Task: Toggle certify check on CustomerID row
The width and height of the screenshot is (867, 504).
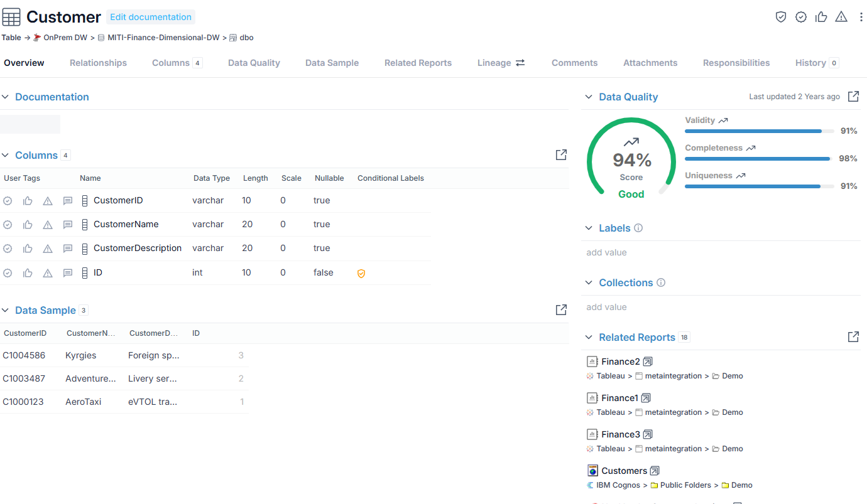Action: point(8,201)
